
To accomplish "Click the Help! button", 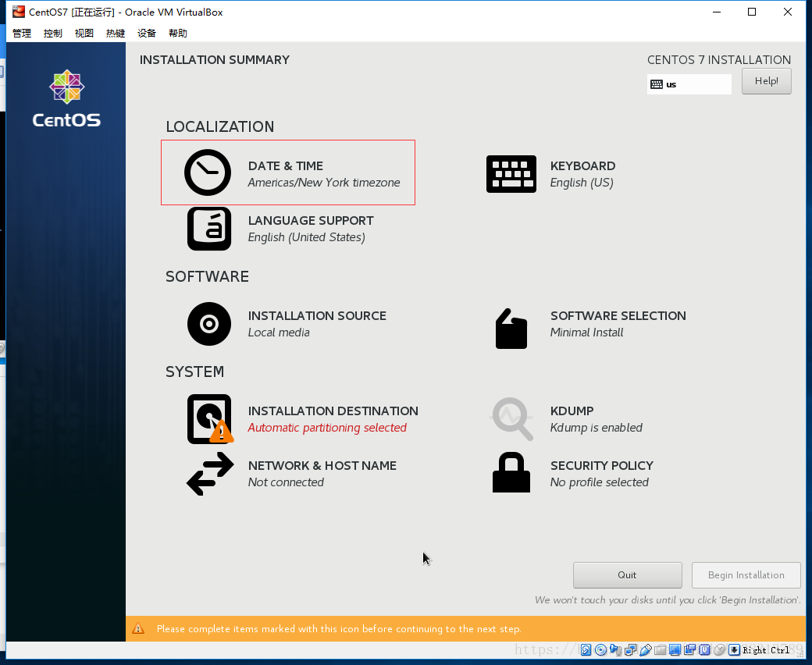I will (x=767, y=81).
